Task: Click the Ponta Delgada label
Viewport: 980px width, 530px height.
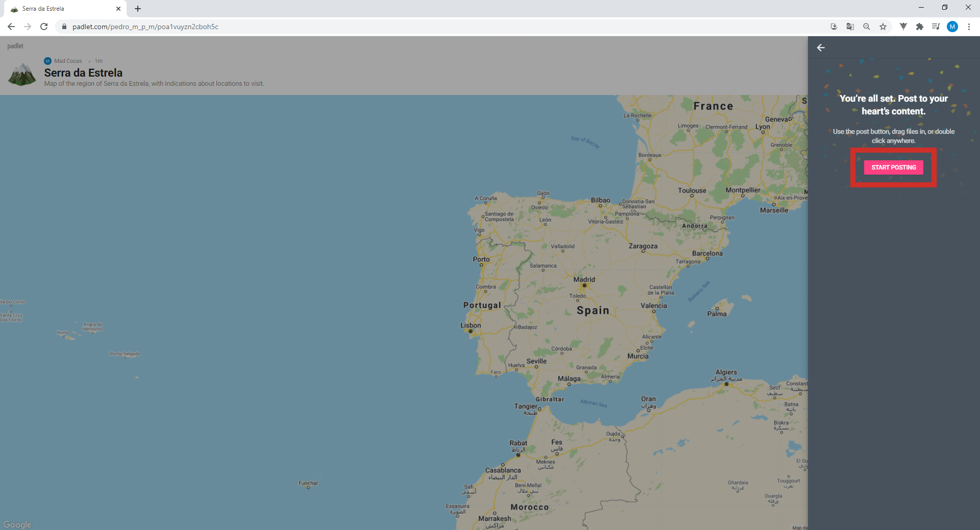Action: [x=125, y=354]
